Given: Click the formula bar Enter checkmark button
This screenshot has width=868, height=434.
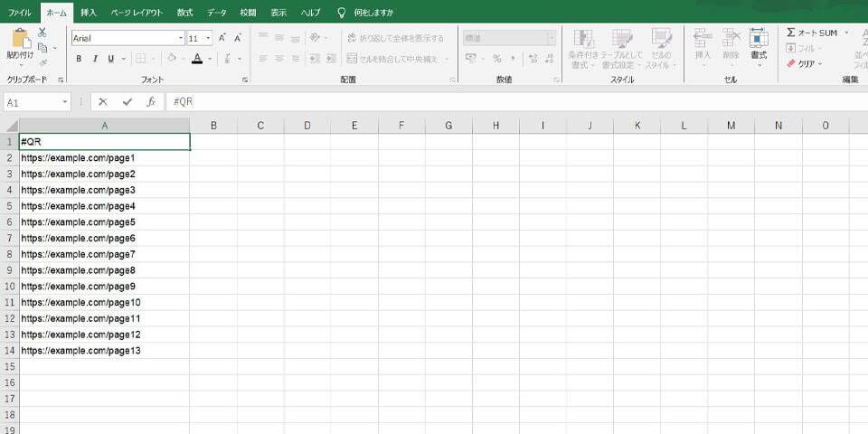Looking at the screenshot, I should (x=127, y=102).
